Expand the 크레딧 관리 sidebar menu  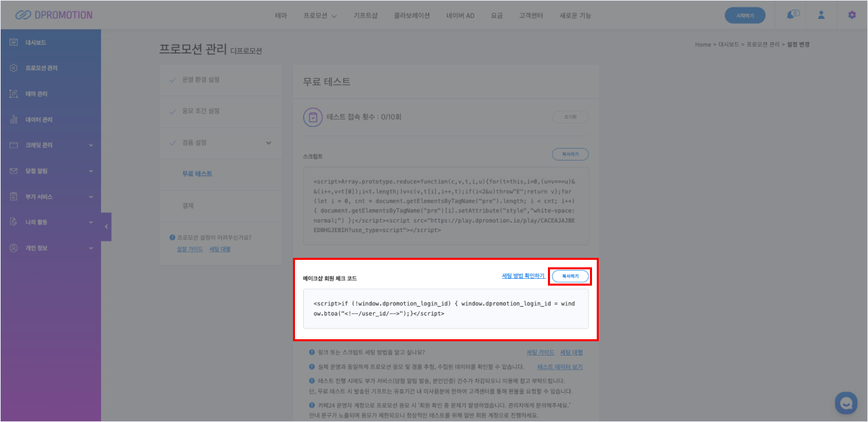[91, 145]
